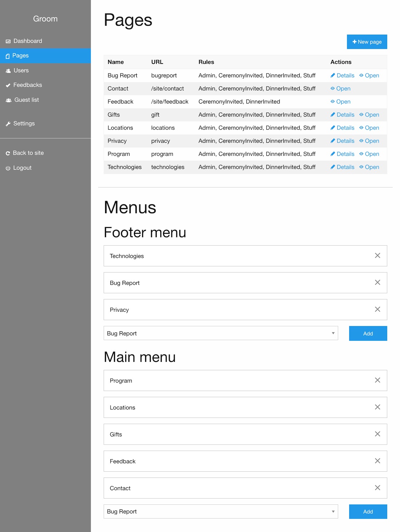Remove Program from Main menu

click(x=377, y=380)
